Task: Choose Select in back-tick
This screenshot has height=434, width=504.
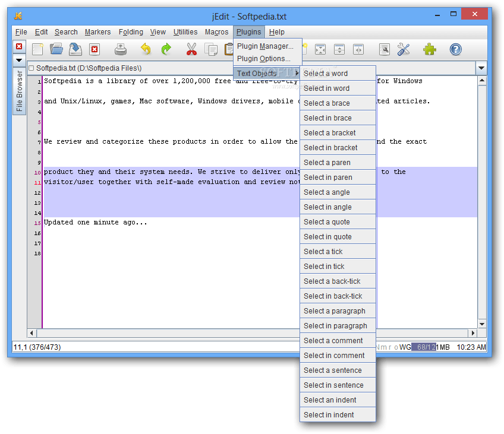Action: [338, 296]
